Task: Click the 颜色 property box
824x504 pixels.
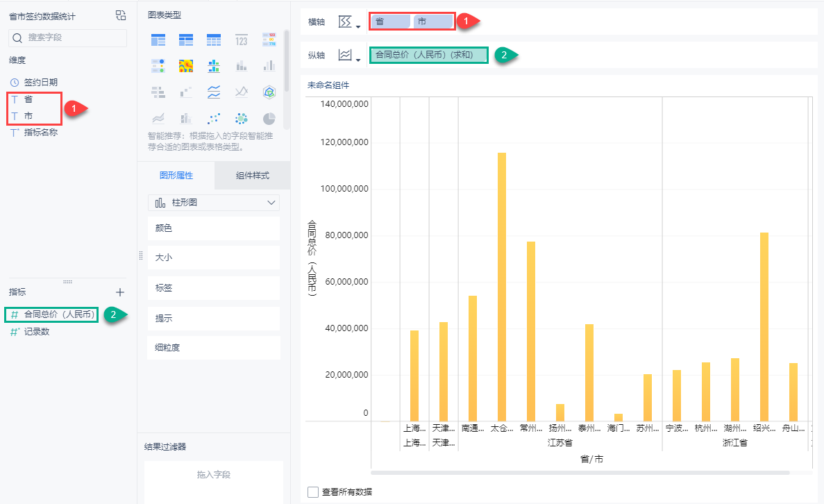Action: pyautogui.click(x=214, y=228)
